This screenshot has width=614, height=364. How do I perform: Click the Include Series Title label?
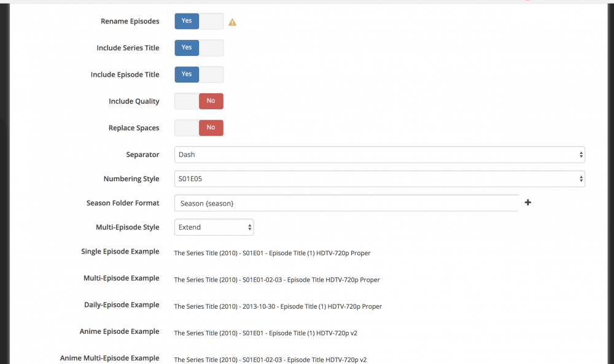[128, 48]
